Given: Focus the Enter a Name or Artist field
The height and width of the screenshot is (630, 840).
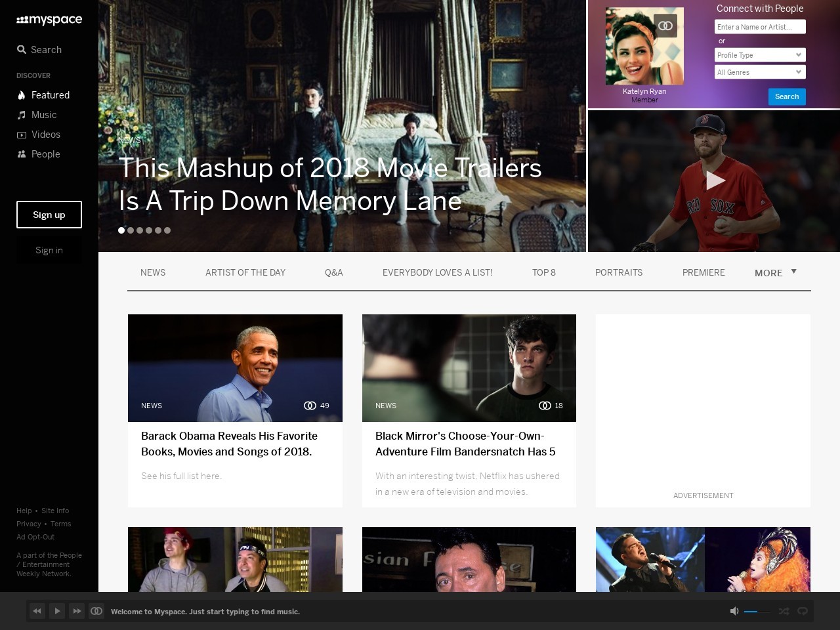Looking at the screenshot, I should click(760, 27).
